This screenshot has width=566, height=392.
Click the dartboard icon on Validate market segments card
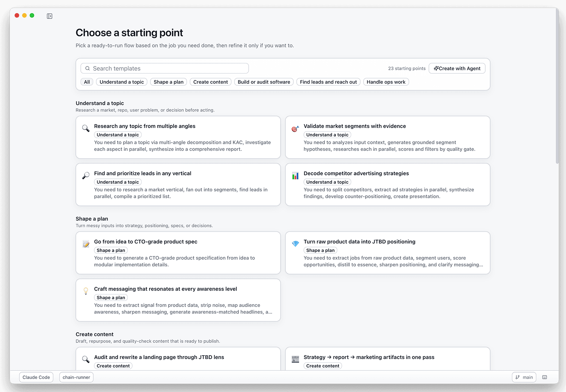(295, 128)
